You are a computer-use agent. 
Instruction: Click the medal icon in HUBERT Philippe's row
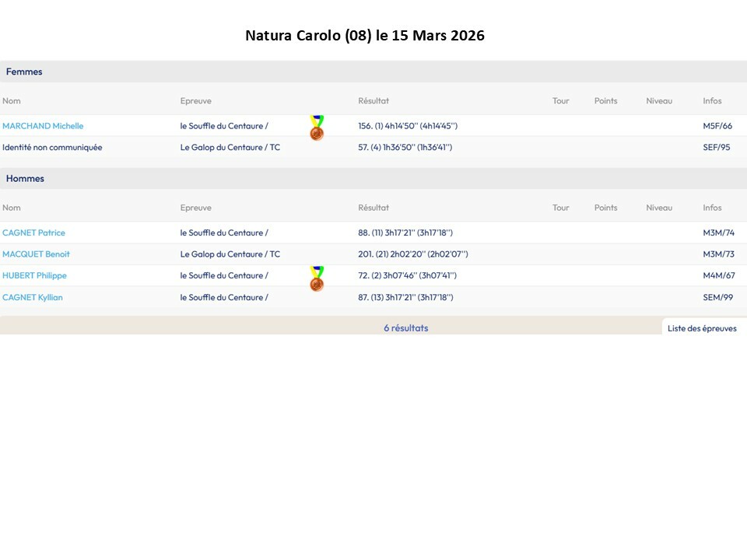tap(316, 278)
